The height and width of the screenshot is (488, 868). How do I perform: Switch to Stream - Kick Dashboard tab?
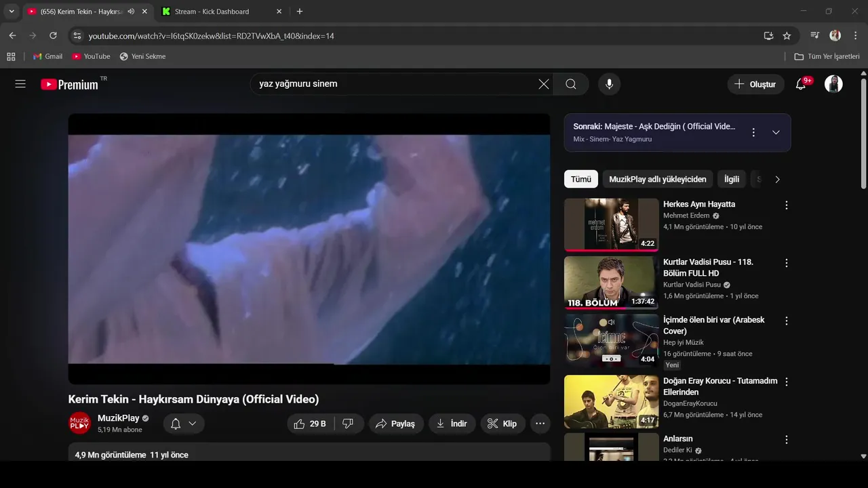[222, 12]
